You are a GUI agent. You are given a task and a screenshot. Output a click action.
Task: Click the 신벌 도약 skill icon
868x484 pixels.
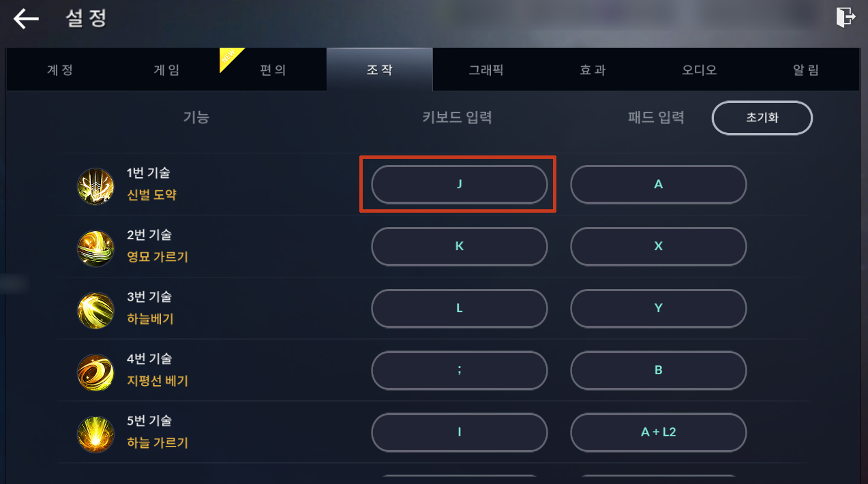95,186
